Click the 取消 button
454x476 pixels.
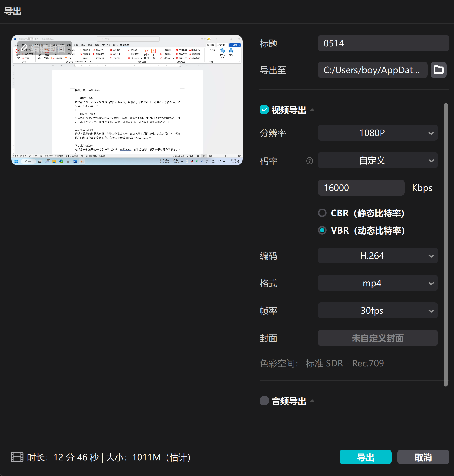pos(423,457)
